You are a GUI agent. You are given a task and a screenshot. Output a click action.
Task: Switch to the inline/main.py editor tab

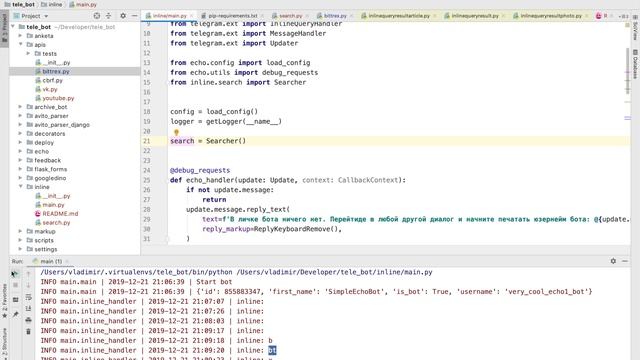[169, 16]
